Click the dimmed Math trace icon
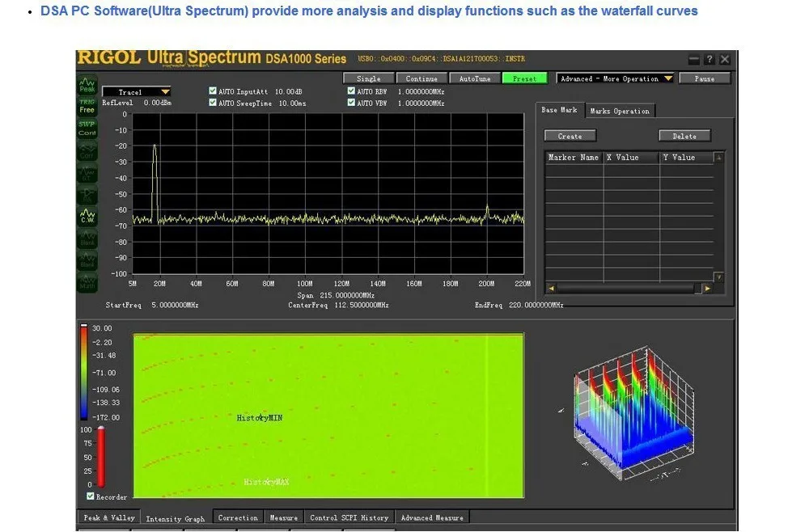 click(x=87, y=282)
